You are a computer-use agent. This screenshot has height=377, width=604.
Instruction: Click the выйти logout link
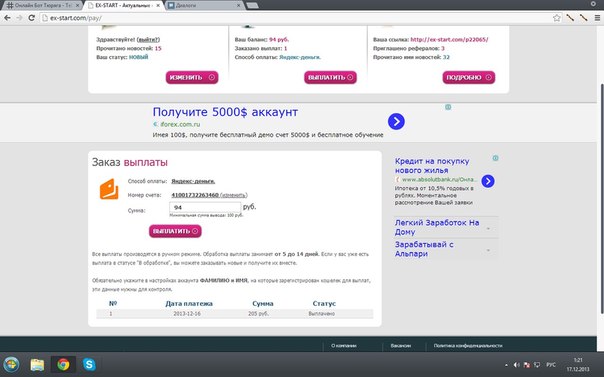point(148,39)
